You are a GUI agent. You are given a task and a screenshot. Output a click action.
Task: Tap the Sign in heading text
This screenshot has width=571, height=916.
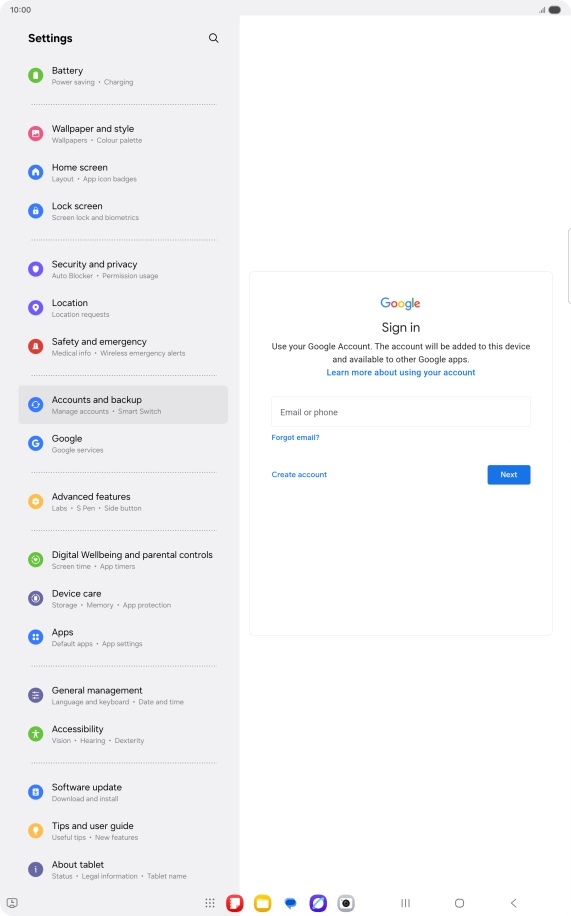point(401,327)
